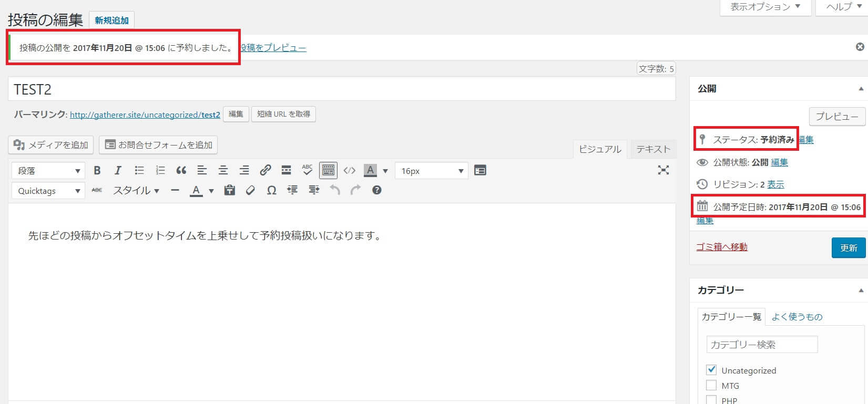This screenshot has width=868, height=404.
Task: Open the Quicktags dropdown
Action: pos(48,191)
